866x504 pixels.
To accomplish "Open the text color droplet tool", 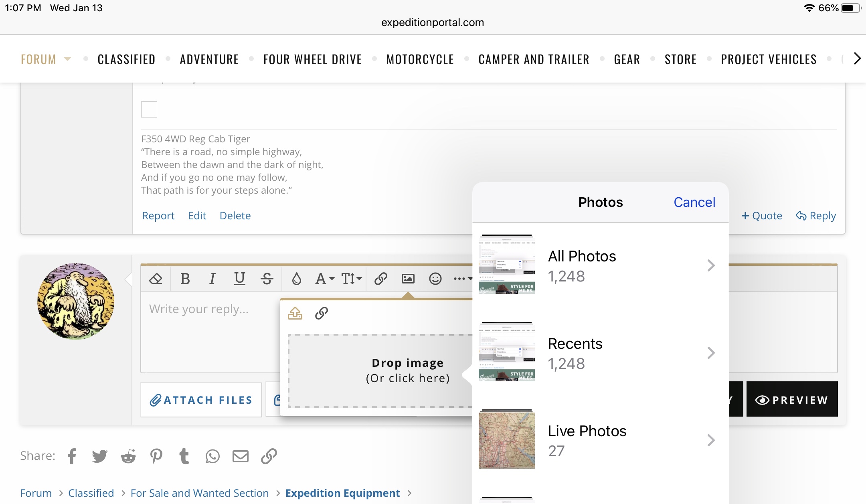I will (296, 279).
